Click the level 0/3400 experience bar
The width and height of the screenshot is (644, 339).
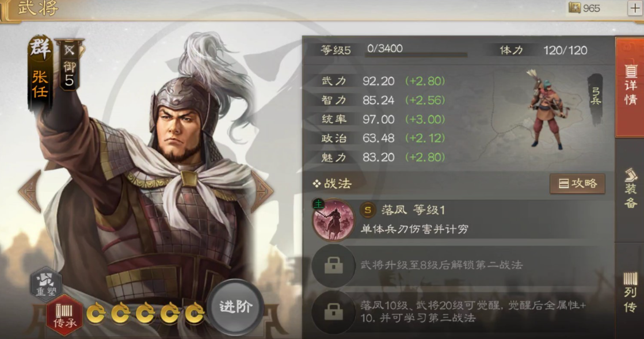point(416,50)
